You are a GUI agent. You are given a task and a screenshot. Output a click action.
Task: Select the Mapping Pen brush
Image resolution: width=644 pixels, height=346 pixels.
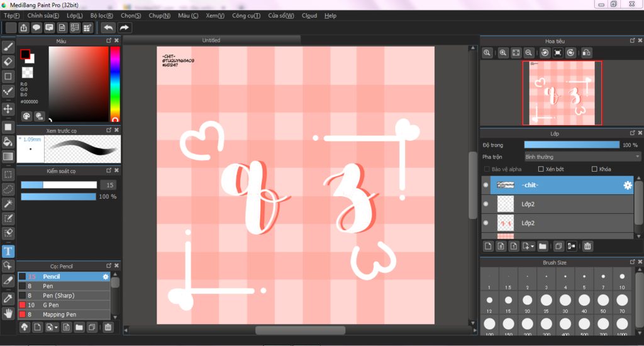(x=64, y=315)
